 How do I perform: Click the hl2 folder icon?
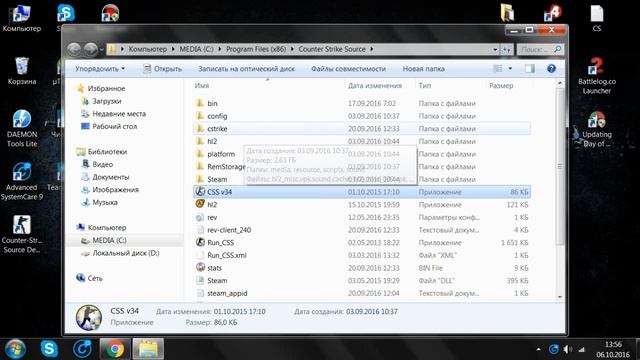point(200,141)
